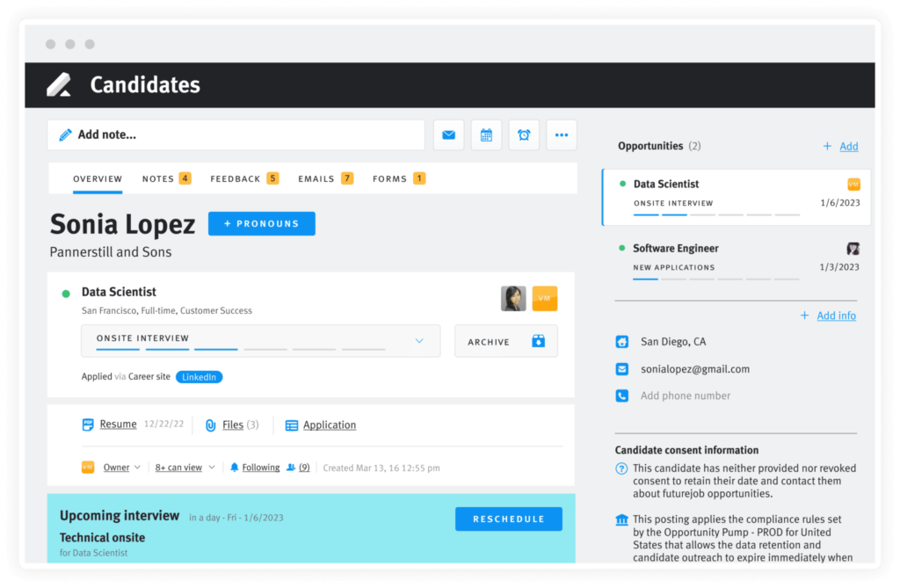
Task: Click the compliance building icon
Action: pos(621,520)
